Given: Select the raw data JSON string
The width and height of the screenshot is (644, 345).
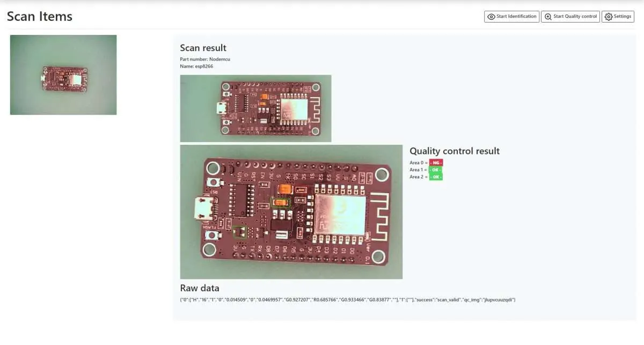Looking at the screenshot, I should point(348,299).
